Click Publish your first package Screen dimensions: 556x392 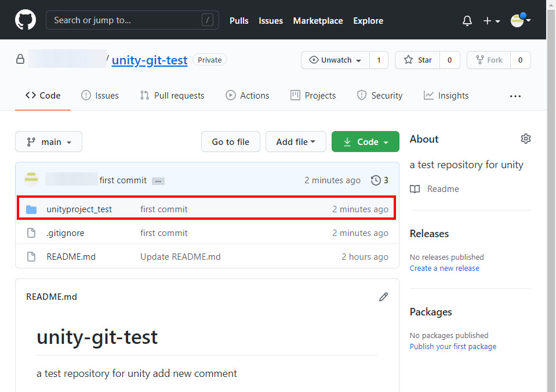(453, 347)
